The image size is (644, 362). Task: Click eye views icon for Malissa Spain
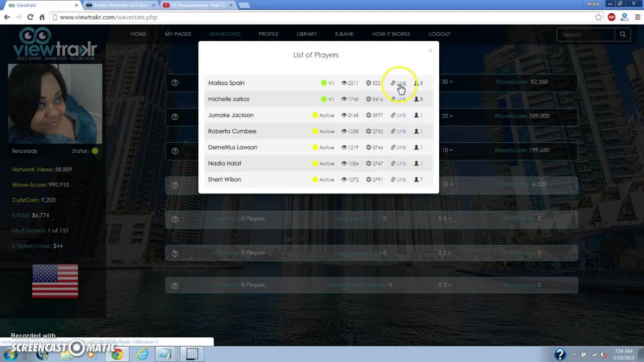pos(344,83)
